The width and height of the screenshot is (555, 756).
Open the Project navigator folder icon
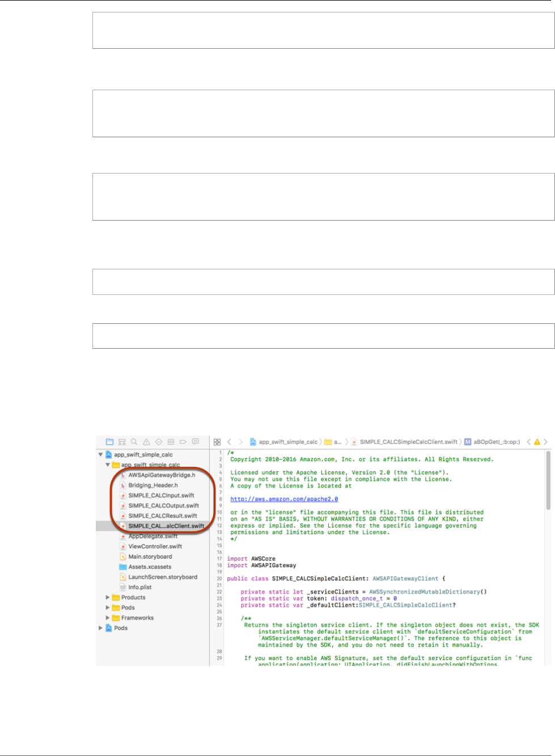[109, 442]
